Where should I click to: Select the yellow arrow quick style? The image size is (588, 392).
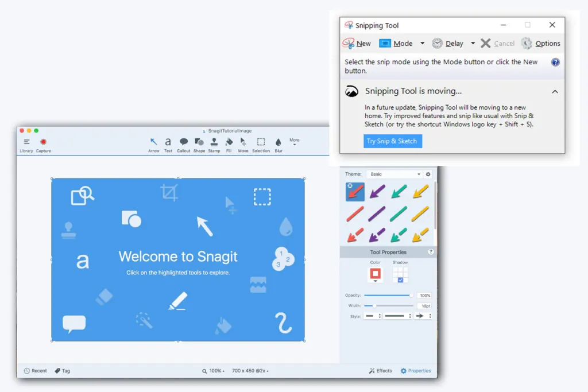point(420,192)
